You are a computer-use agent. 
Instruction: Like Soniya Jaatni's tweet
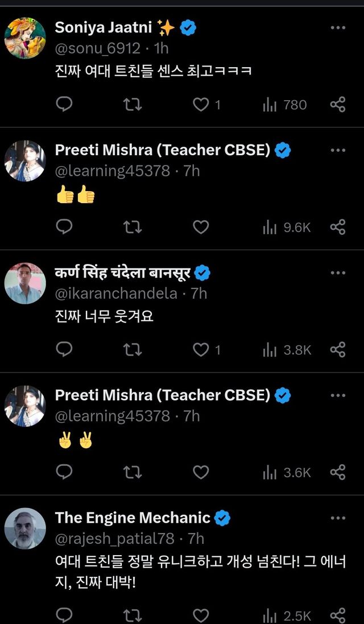201,104
